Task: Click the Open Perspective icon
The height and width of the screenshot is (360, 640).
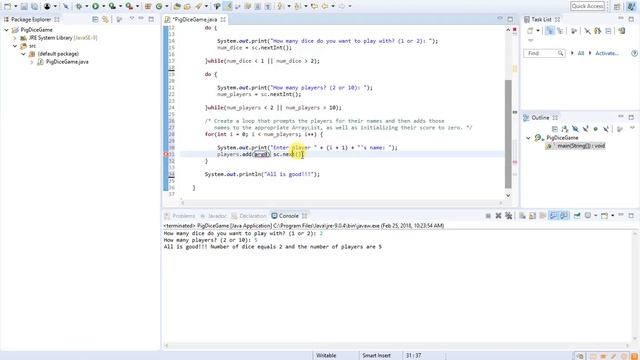Action: (617, 7)
